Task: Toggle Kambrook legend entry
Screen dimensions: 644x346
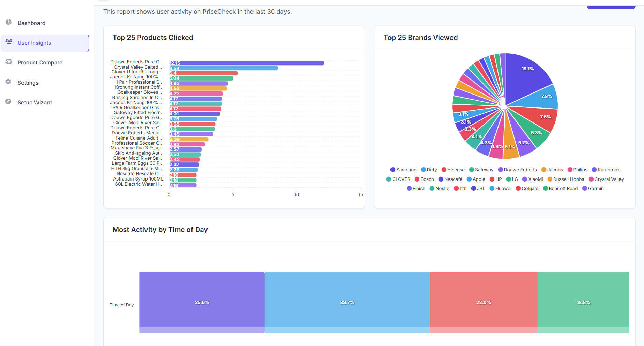Action: click(x=606, y=170)
